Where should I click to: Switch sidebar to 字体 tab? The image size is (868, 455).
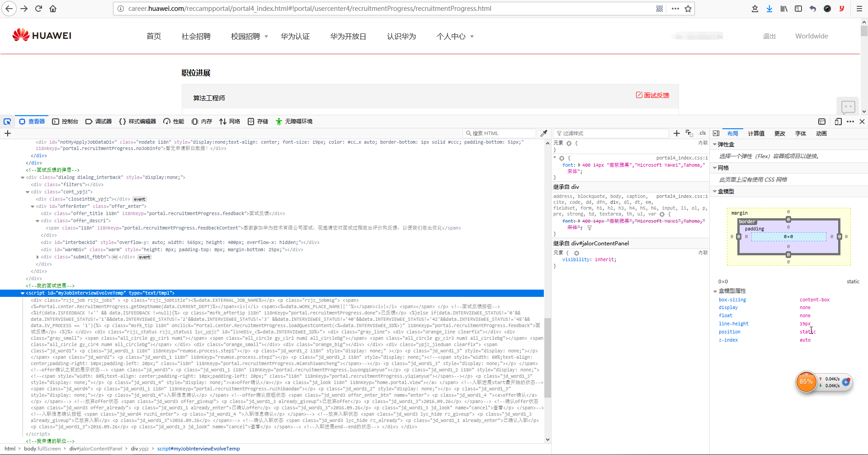pyautogui.click(x=801, y=133)
